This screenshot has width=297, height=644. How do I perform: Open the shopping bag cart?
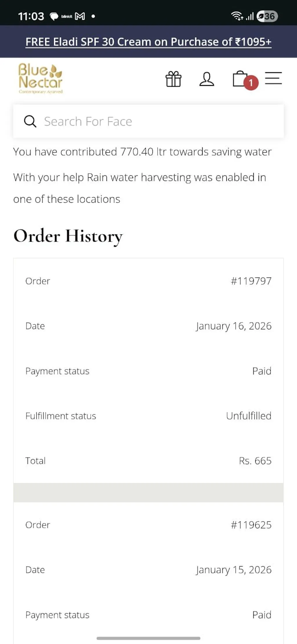coord(240,79)
